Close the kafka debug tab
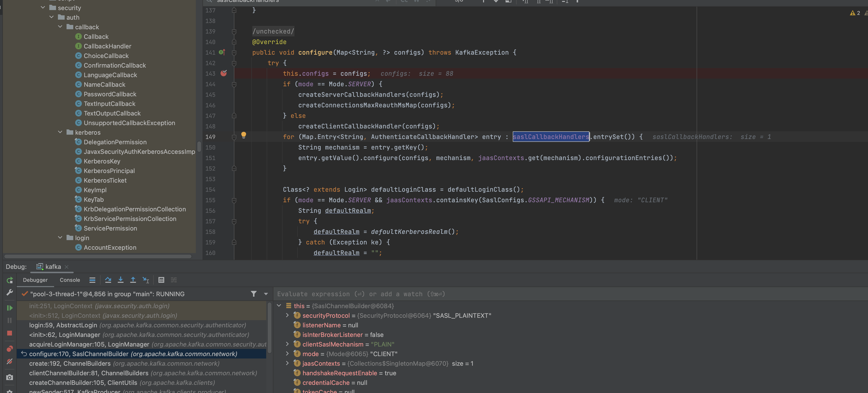868x393 pixels. (67, 267)
